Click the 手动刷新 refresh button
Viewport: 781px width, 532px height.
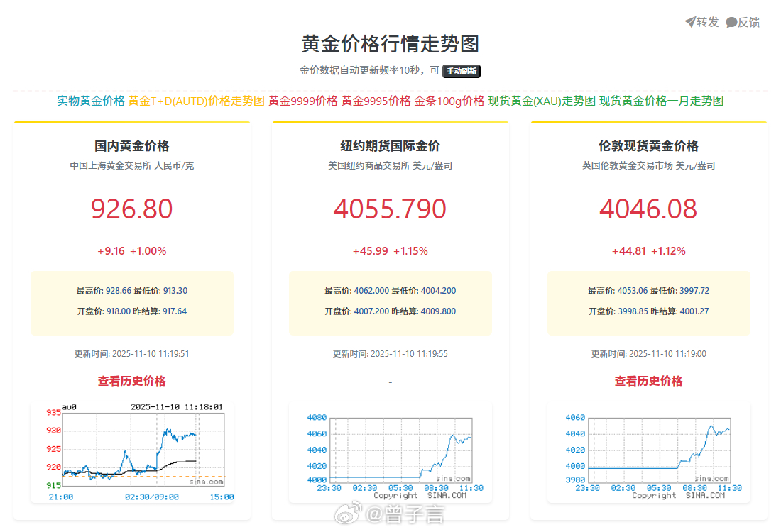tap(461, 71)
